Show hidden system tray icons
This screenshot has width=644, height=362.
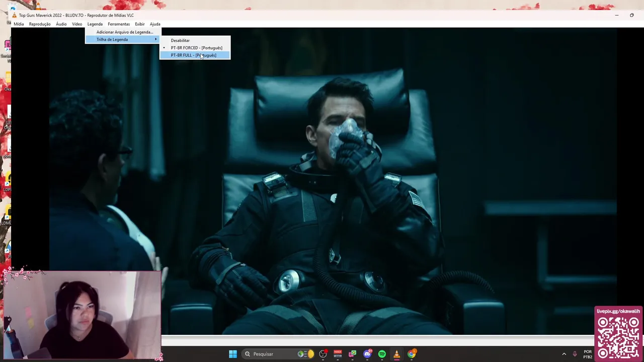[x=564, y=354]
